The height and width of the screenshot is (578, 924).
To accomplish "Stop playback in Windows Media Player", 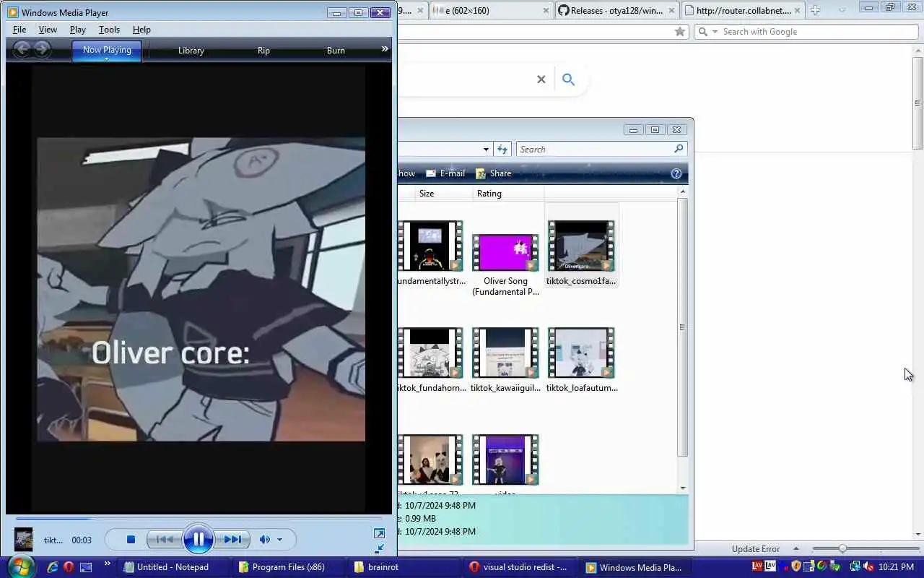I will pyautogui.click(x=131, y=540).
